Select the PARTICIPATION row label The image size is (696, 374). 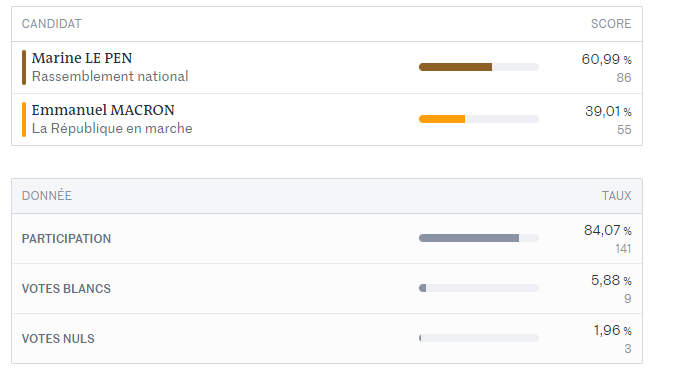[x=66, y=239]
